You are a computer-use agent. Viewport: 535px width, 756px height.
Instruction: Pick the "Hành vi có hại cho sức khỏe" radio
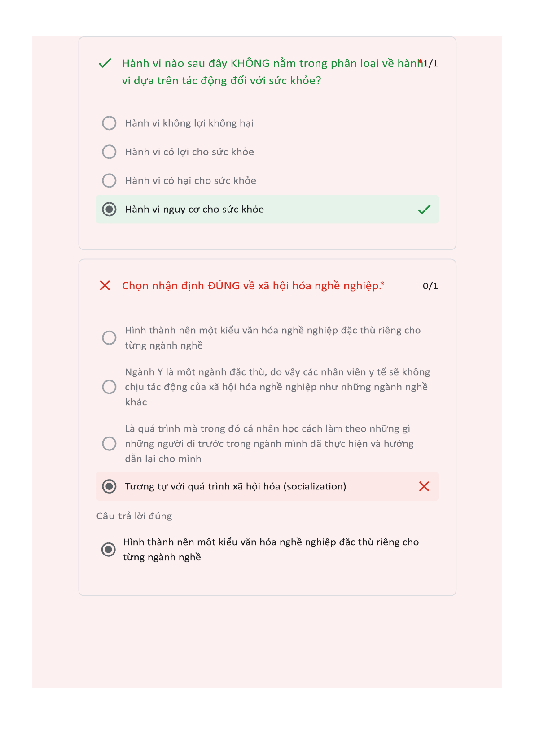(109, 180)
